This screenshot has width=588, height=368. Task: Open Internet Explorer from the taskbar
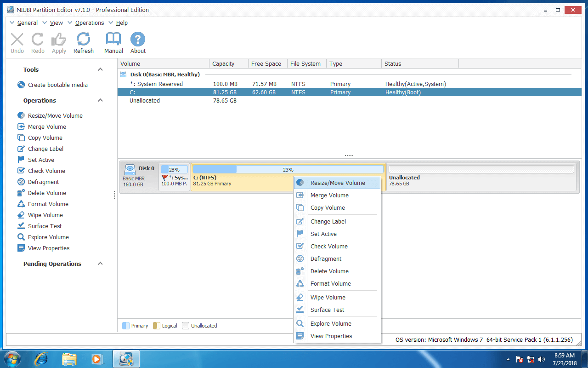click(x=42, y=359)
